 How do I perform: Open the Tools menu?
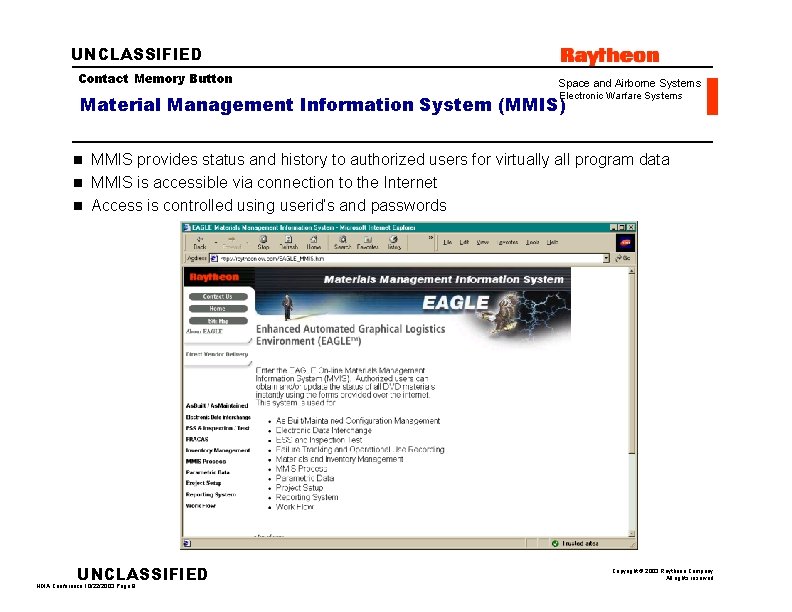pyautogui.click(x=532, y=242)
